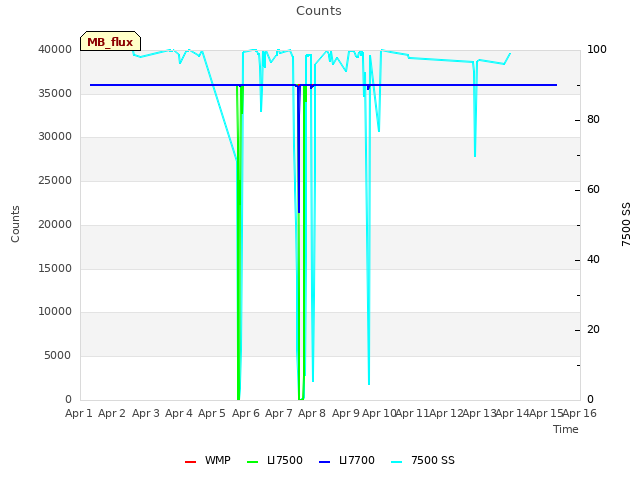The width and height of the screenshot is (640, 480).
Task: Click the Apr 1 x-axis tick label
Action: tap(78, 413)
